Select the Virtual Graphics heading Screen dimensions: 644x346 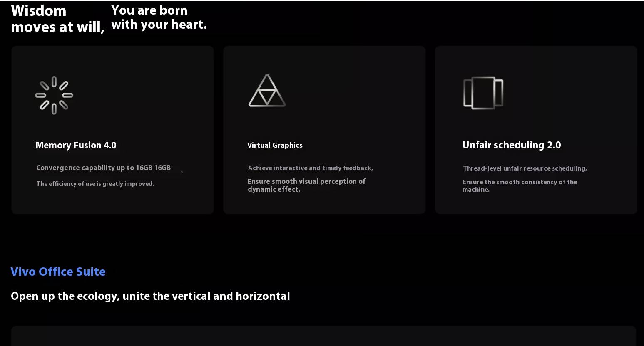(x=275, y=145)
